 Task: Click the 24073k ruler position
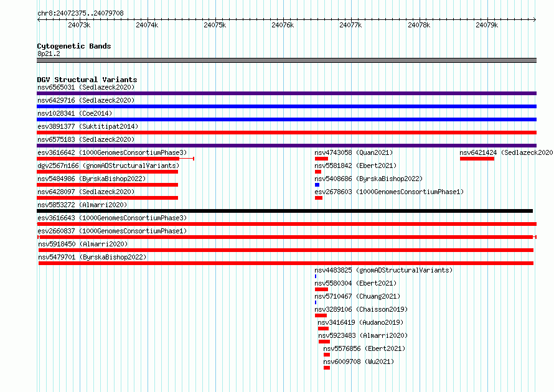(79, 25)
